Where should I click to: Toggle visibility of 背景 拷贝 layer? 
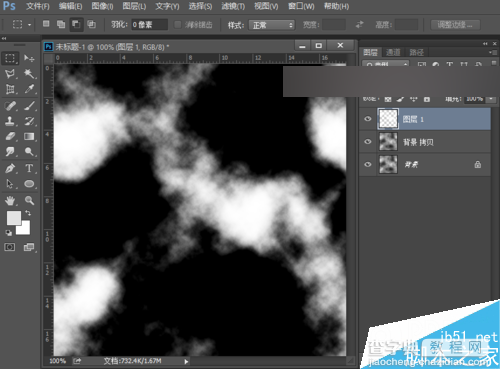click(x=368, y=142)
